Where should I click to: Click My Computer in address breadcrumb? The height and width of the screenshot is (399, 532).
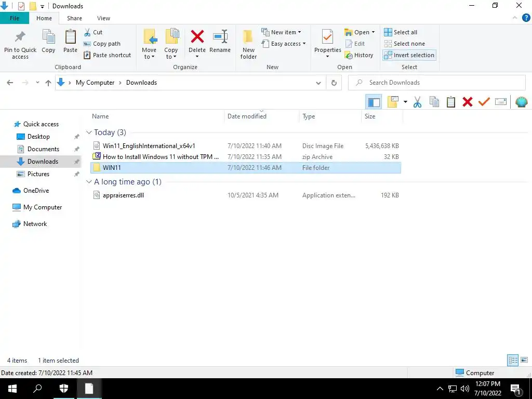coord(95,83)
